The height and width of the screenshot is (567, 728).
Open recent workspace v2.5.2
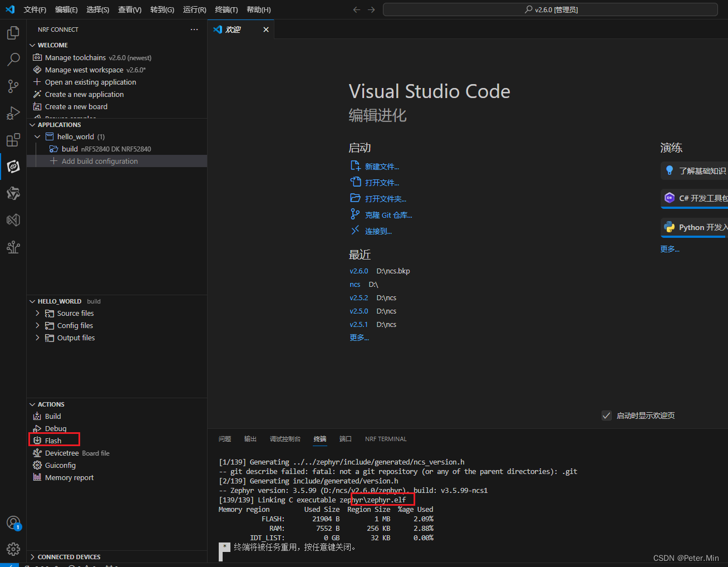pyautogui.click(x=358, y=298)
